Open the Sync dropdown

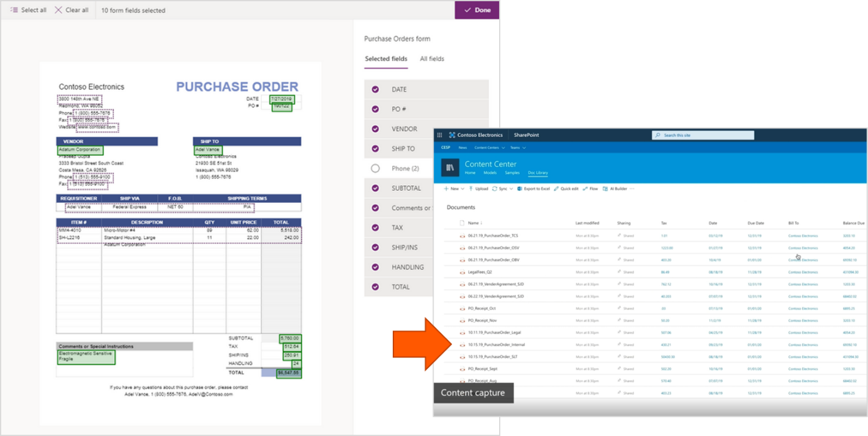coord(503,188)
